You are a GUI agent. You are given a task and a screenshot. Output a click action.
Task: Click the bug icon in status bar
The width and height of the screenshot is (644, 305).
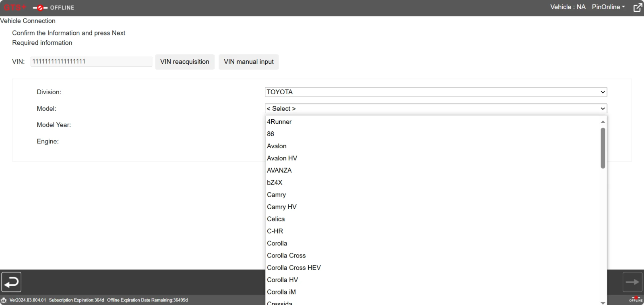point(4,300)
